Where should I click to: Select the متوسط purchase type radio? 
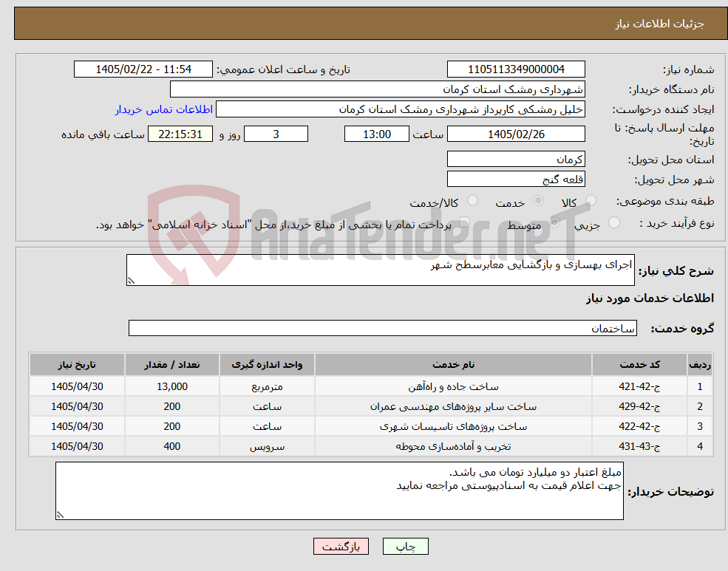[x=555, y=222]
